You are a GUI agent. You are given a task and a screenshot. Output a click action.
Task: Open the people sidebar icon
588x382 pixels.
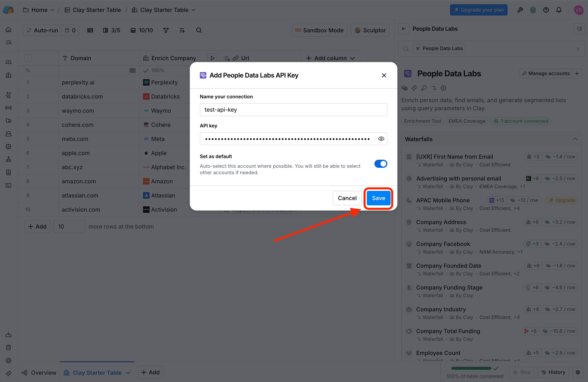9,62
